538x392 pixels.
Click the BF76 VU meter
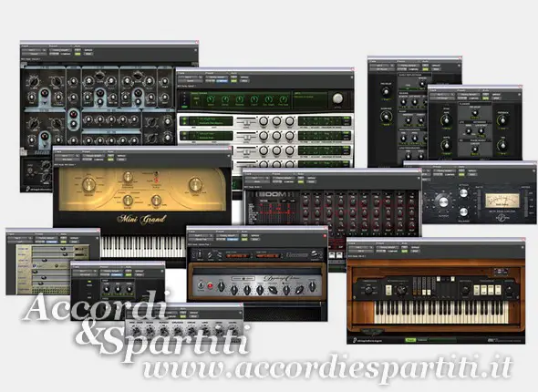[x=502, y=200]
